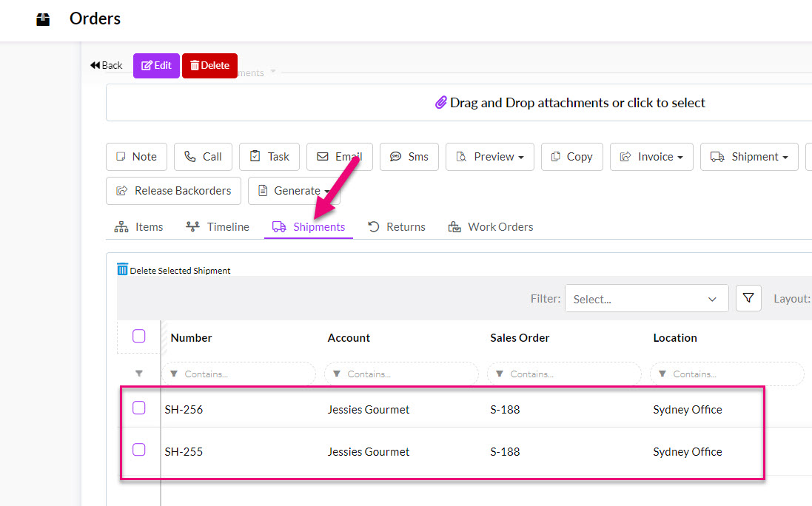The image size is (812, 506).
Task: Switch to the Returns tab
Action: click(397, 227)
